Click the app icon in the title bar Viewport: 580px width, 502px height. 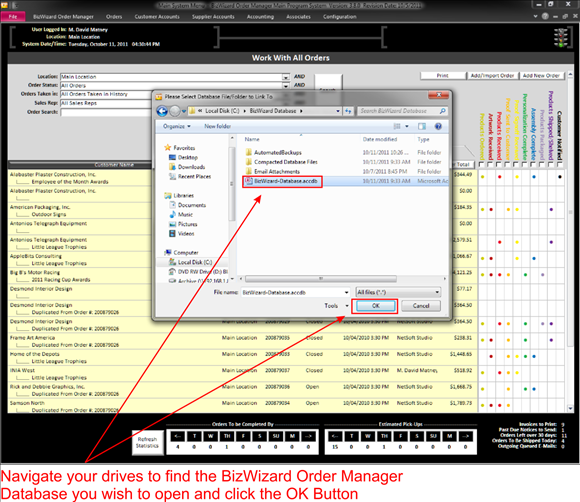tap(4, 5)
